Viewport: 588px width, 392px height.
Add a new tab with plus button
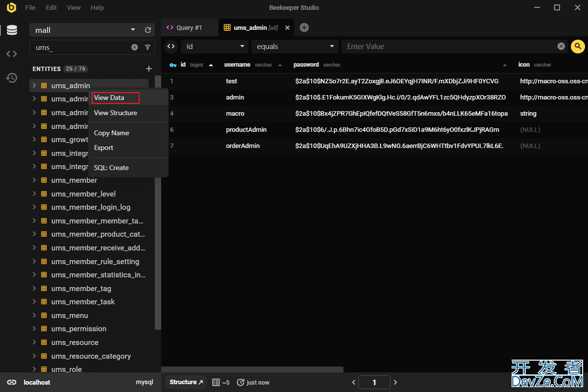pyautogui.click(x=304, y=27)
